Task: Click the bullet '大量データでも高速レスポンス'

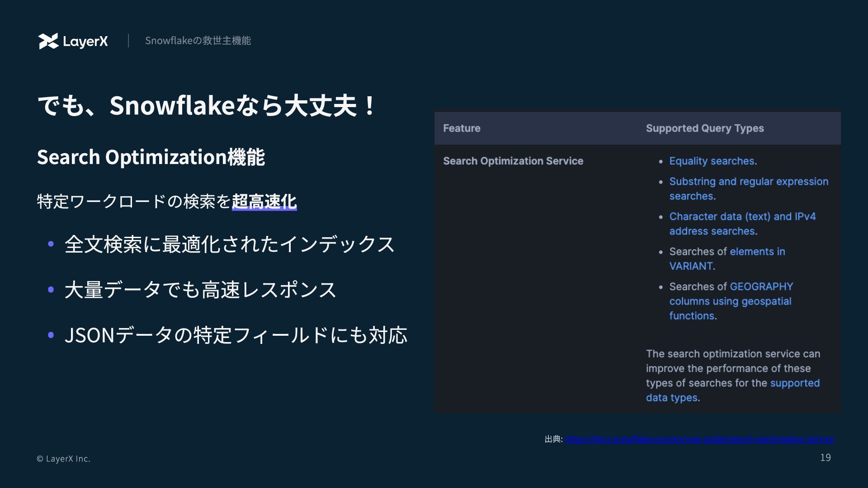Action: click(x=200, y=290)
